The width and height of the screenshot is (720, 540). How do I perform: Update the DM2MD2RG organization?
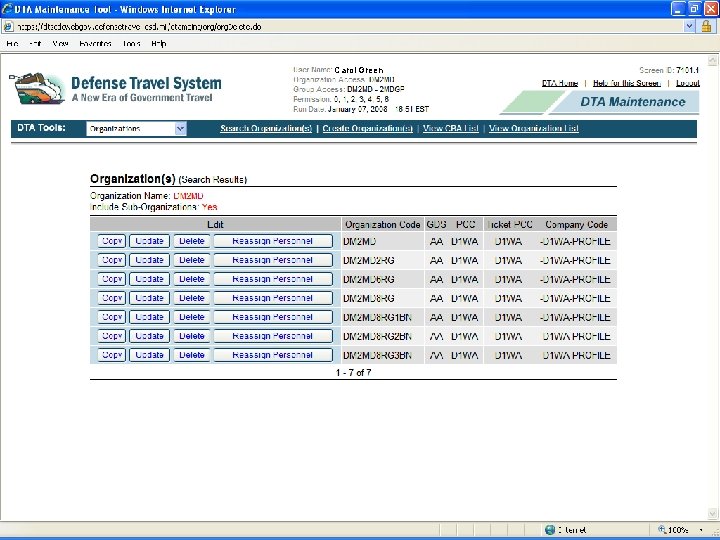[149, 260]
